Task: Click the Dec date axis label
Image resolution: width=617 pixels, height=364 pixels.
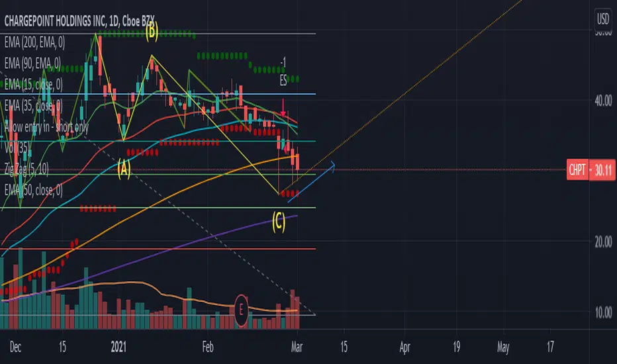Action: pyautogui.click(x=15, y=347)
